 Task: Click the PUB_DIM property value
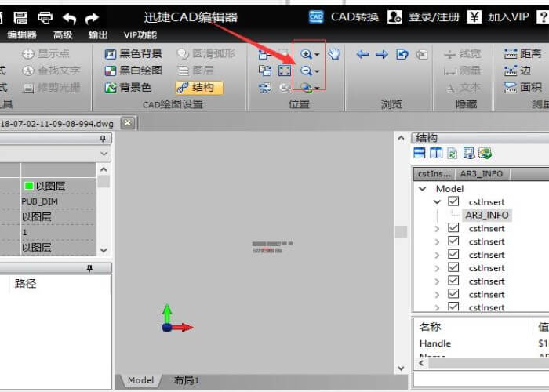(x=39, y=201)
